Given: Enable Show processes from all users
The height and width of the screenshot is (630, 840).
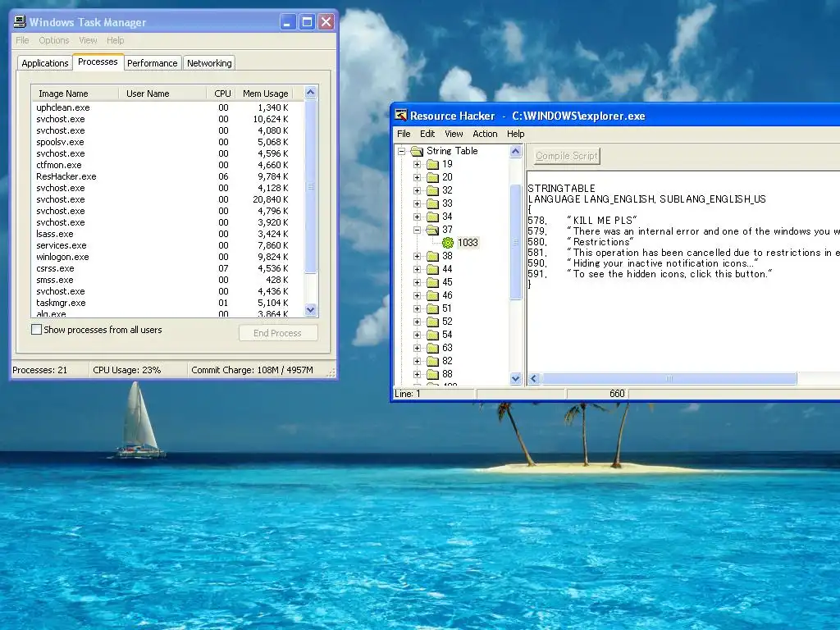Looking at the screenshot, I should point(36,330).
